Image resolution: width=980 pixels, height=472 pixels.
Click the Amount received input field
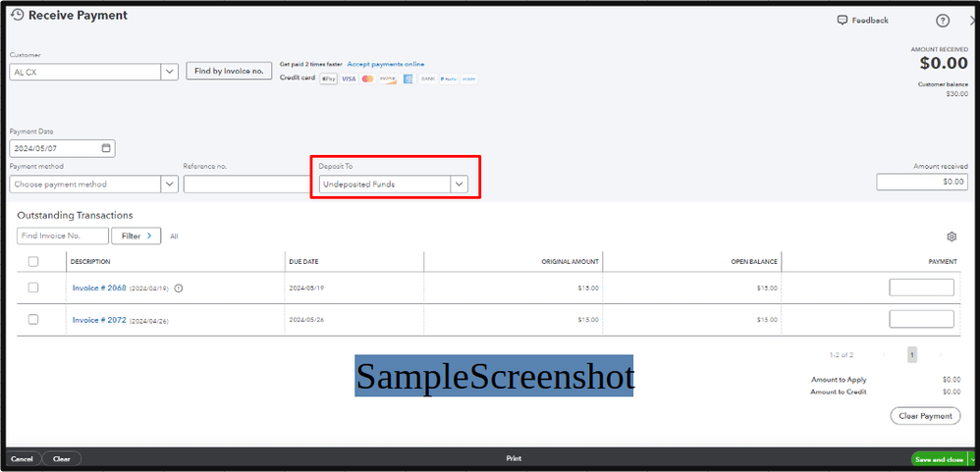tap(922, 182)
